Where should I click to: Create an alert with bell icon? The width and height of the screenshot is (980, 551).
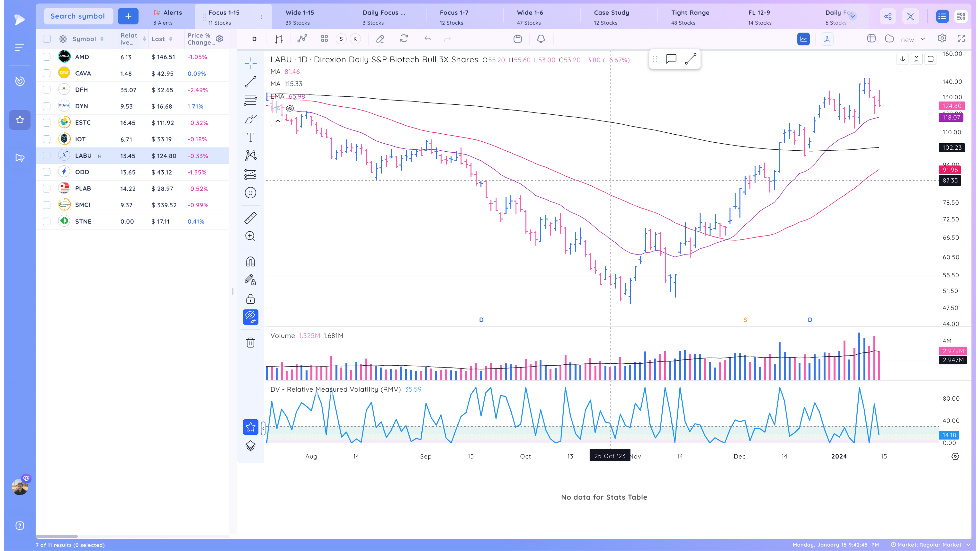click(x=541, y=39)
